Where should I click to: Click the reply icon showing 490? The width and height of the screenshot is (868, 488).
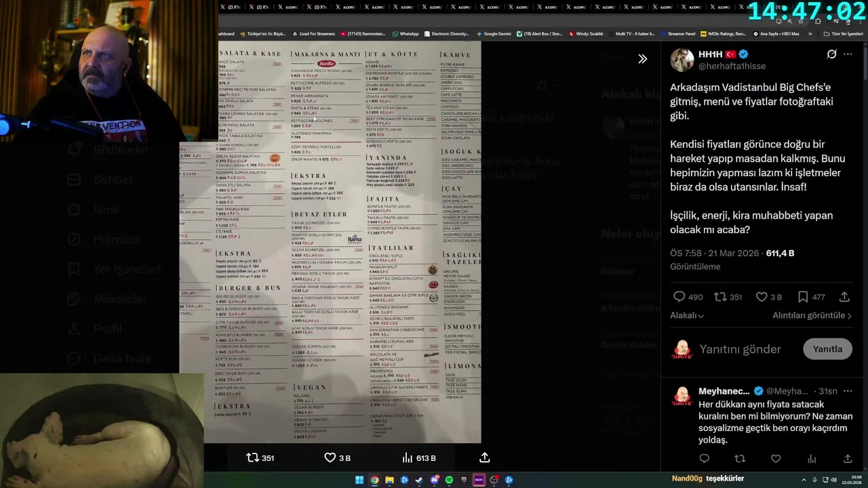pyautogui.click(x=679, y=297)
